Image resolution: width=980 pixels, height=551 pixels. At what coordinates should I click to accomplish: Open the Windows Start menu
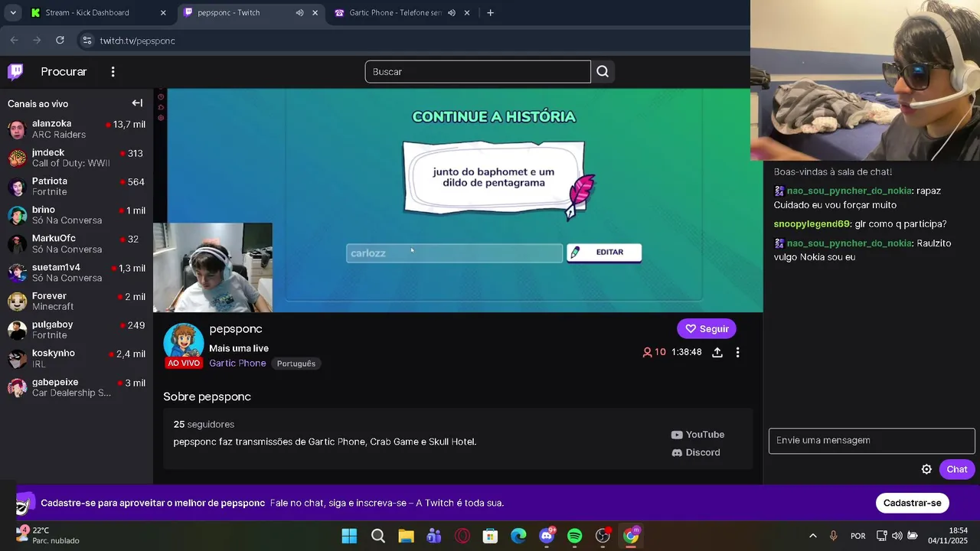tap(349, 536)
